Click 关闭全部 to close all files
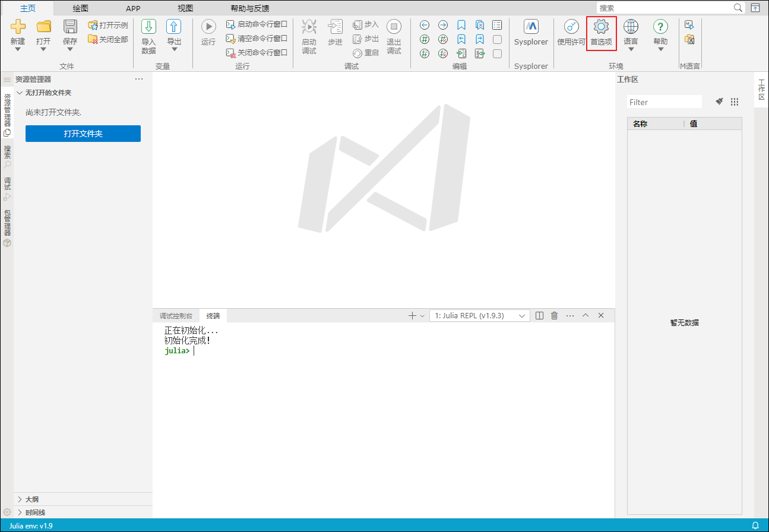This screenshot has width=769, height=532. click(x=107, y=39)
